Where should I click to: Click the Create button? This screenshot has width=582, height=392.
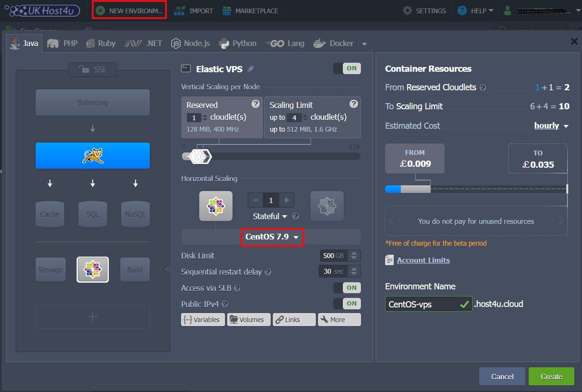click(x=551, y=376)
